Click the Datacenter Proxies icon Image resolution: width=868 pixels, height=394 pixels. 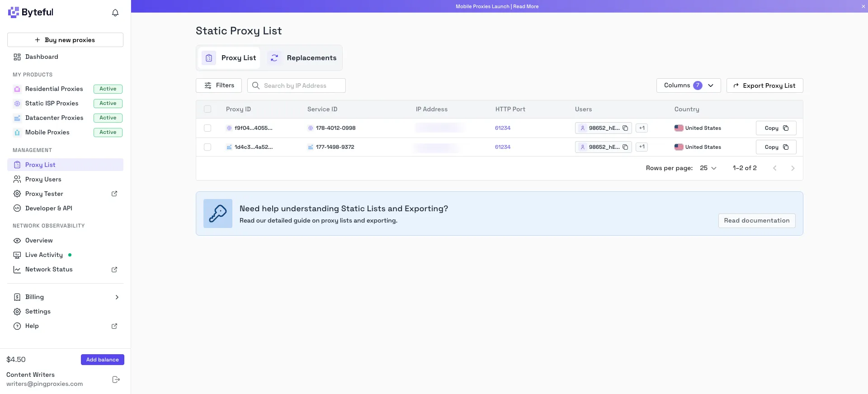pyautogui.click(x=17, y=118)
